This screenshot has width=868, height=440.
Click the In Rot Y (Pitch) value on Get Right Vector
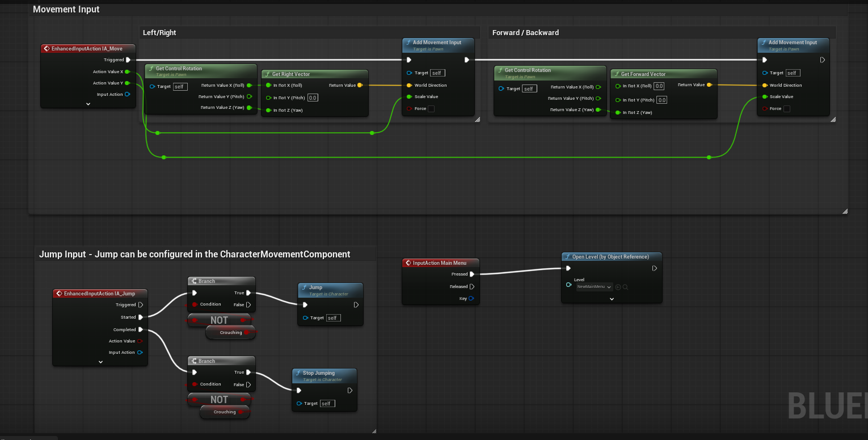pyautogui.click(x=313, y=98)
